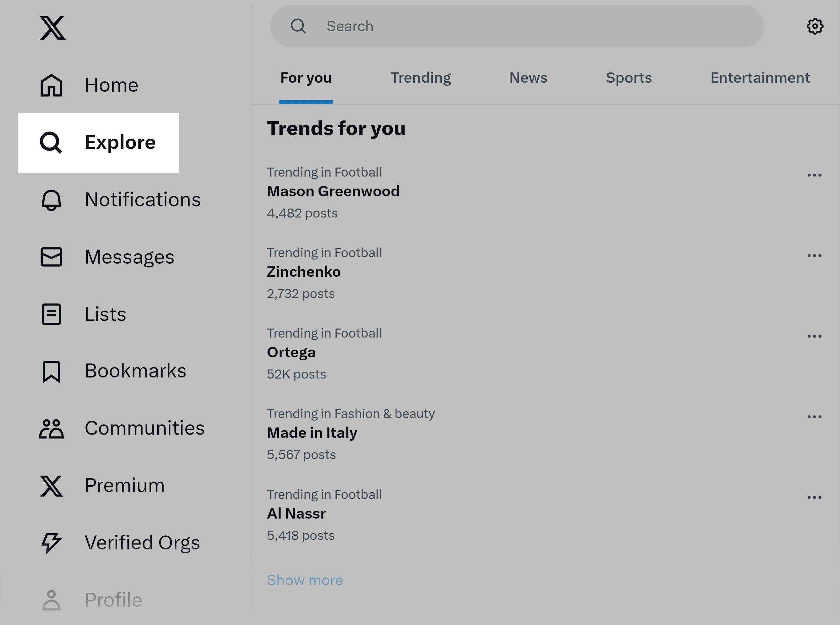Switch to the Trending tab

pyautogui.click(x=420, y=78)
